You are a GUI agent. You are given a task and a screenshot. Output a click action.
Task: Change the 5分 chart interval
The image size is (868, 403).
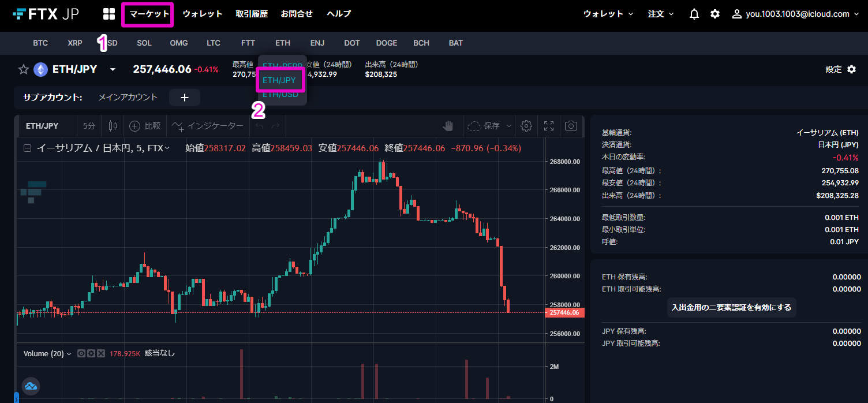[x=89, y=126]
